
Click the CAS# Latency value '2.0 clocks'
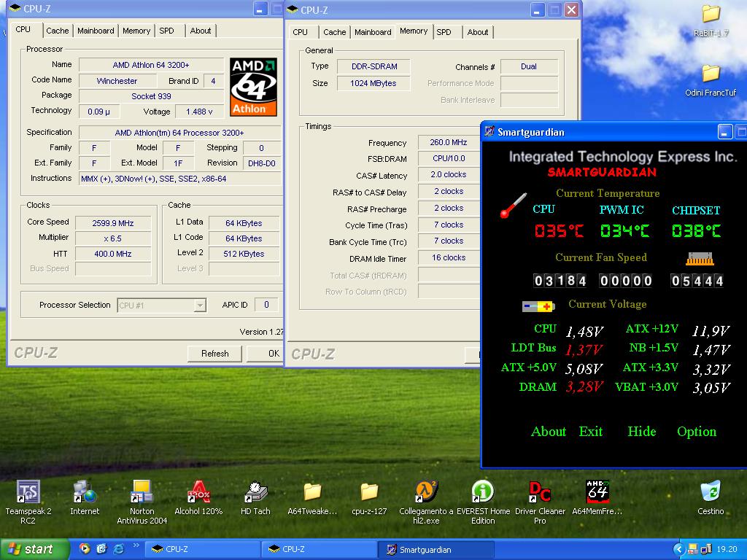click(449, 175)
